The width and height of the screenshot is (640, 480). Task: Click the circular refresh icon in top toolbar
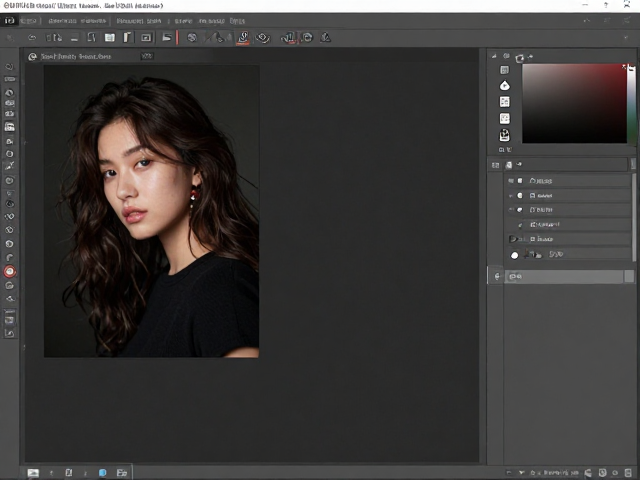coord(308,38)
